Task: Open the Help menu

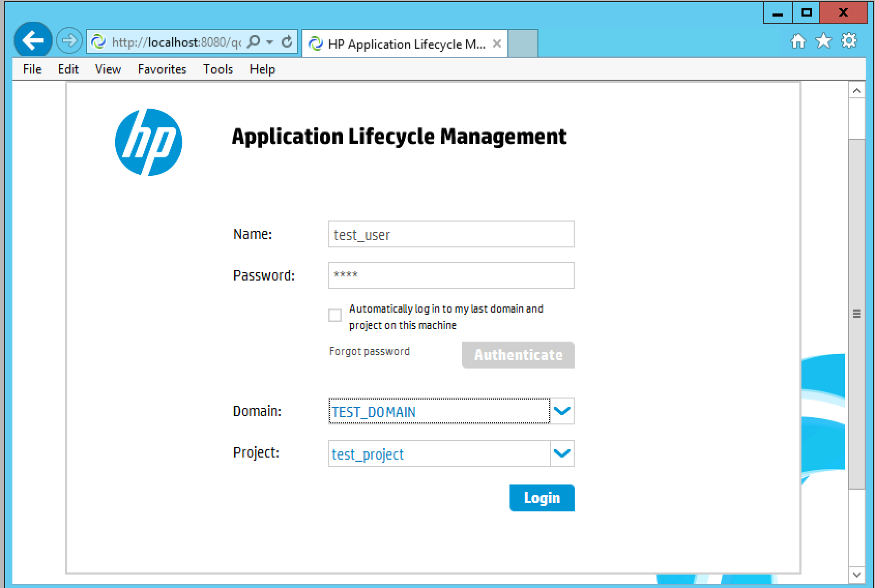Action: click(262, 69)
